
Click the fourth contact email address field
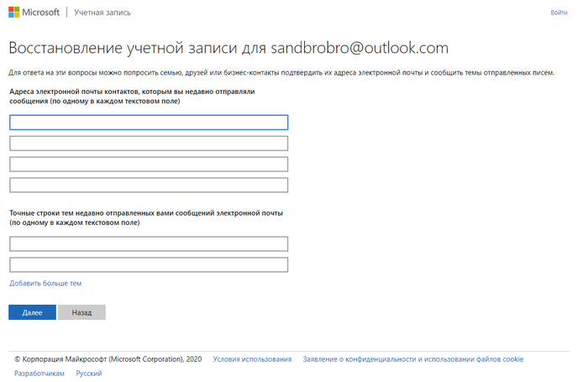coord(149,185)
